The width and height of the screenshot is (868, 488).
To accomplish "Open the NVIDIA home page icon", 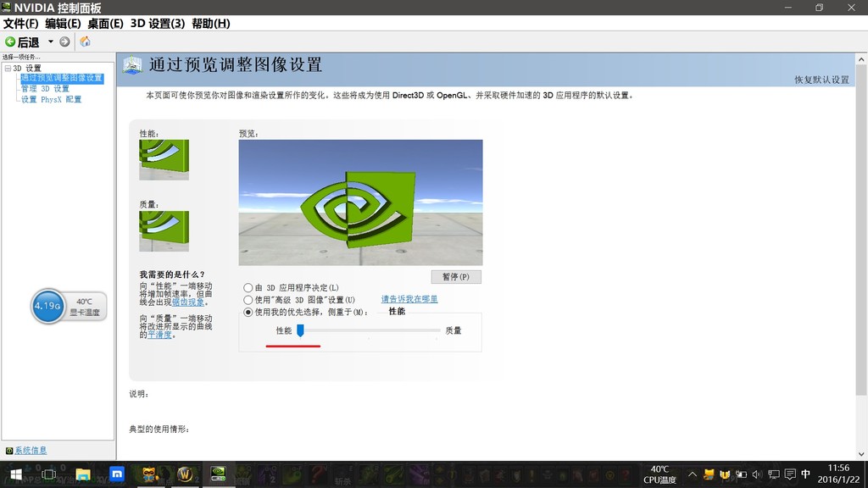I will (x=85, y=40).
